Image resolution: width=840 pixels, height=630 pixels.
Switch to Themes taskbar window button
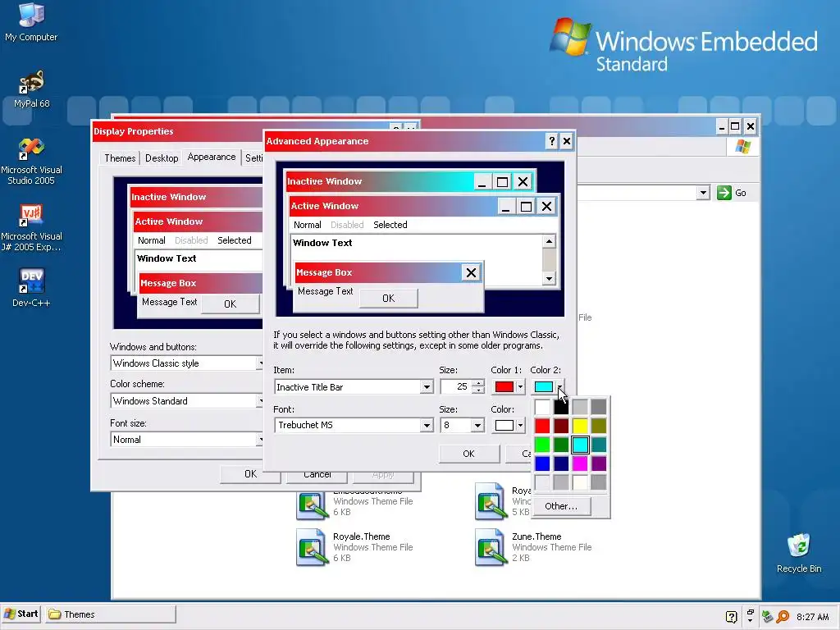pos(110,614)
